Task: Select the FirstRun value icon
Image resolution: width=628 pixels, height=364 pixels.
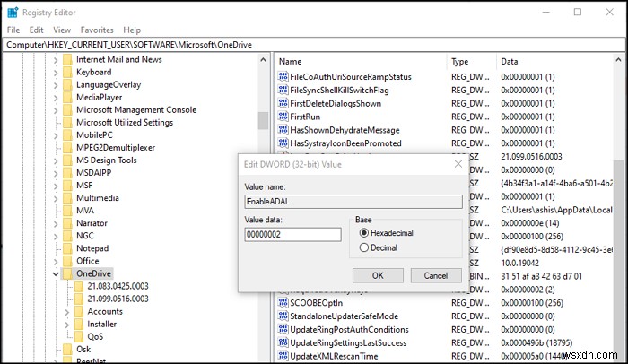Action: coord(283,117)
